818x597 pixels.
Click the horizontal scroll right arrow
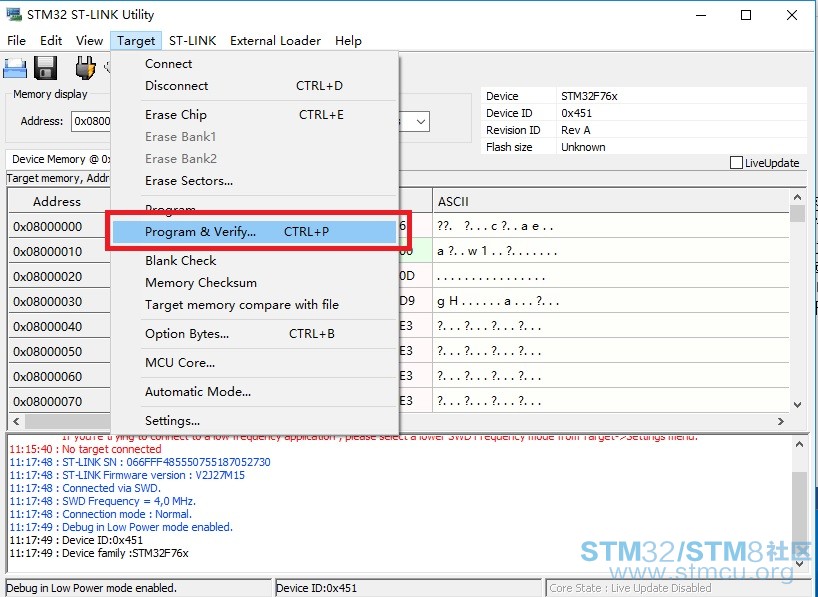tap(781, 421)
